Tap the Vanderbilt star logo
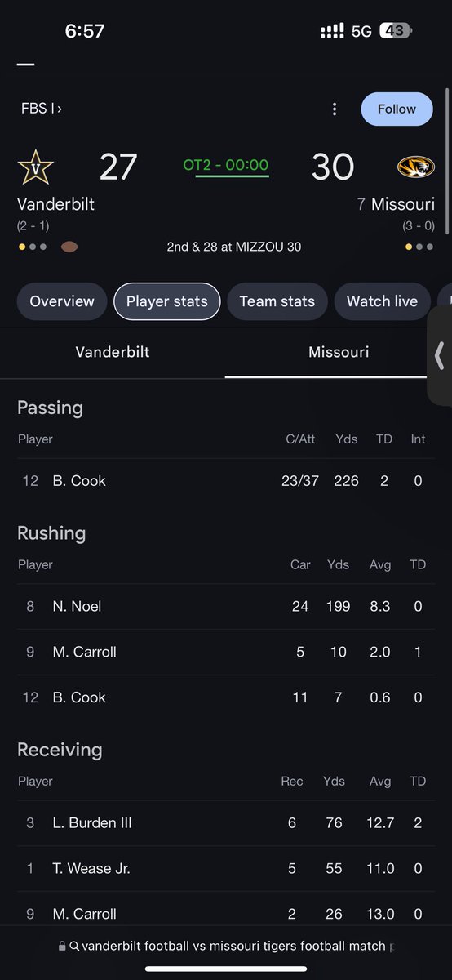 click(x=35, y=168)
